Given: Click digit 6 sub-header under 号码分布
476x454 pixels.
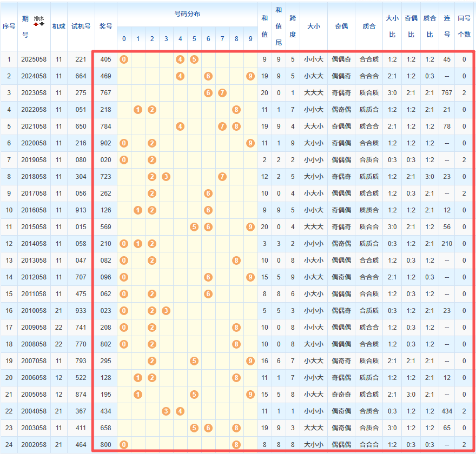Looking at the screenshot, I should pyautogui.click(x=208, y=39).
